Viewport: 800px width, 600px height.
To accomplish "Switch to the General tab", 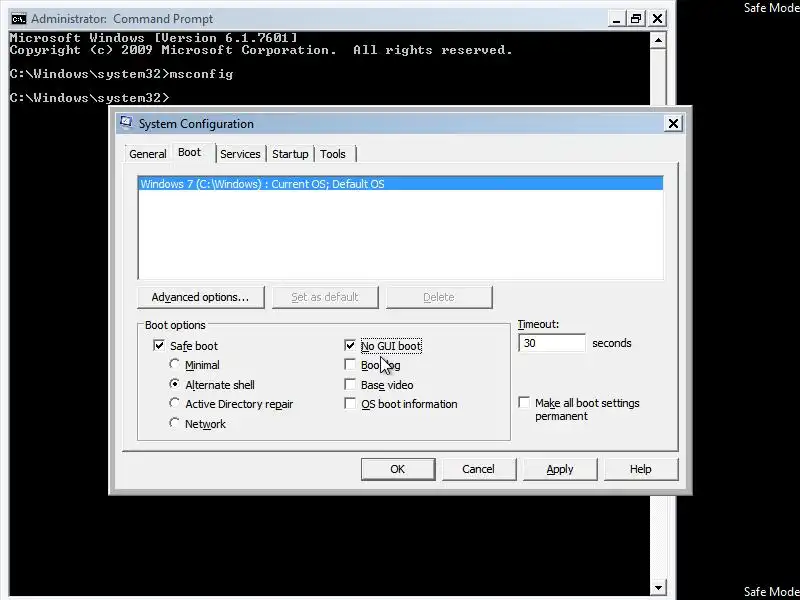I will coord(147,154).
